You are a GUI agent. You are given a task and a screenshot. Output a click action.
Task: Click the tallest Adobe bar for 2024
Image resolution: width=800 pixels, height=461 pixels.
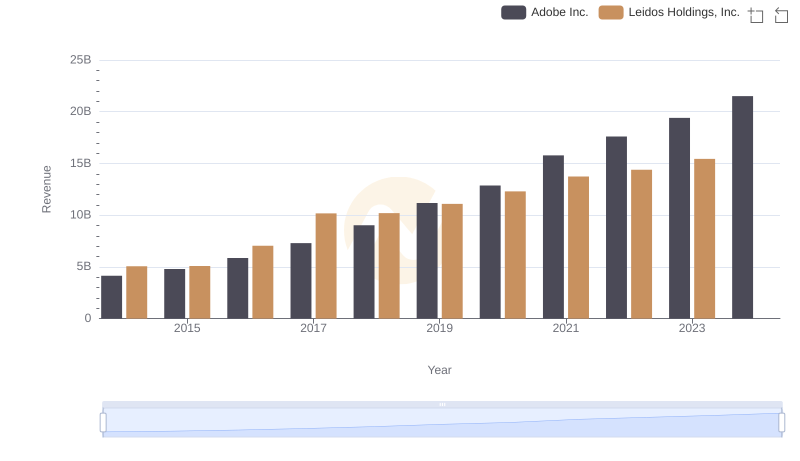742,207
